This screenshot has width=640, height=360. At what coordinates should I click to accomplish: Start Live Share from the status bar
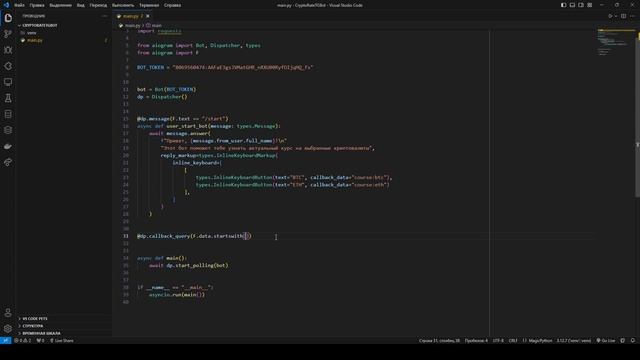(x=62, y=340)
